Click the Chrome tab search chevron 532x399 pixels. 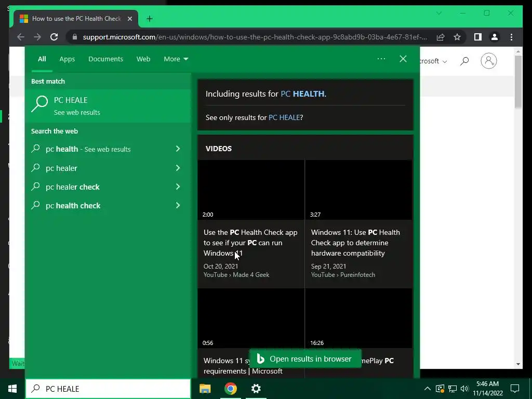pyautogui.click(x=439, y=13)
